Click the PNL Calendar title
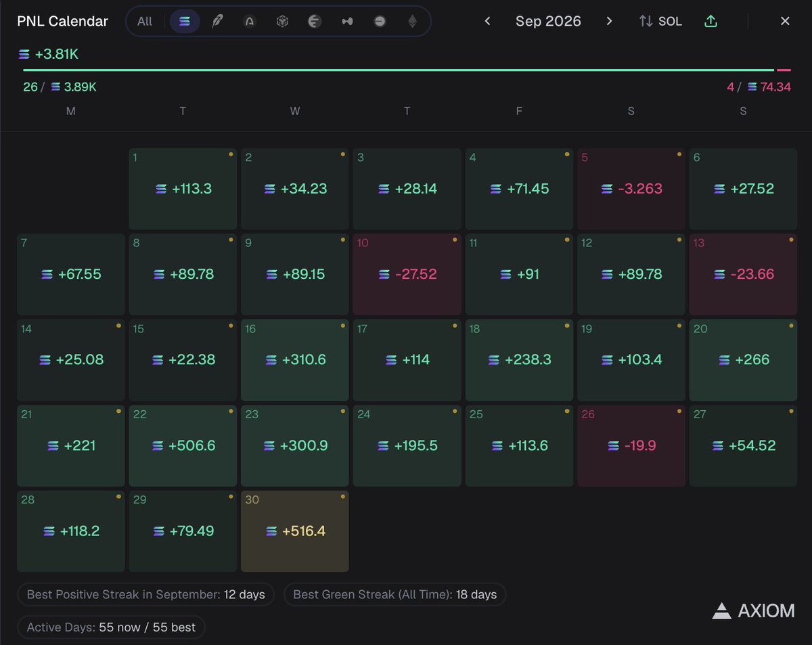Screen dimensions: 812x645 click(63, 21)
